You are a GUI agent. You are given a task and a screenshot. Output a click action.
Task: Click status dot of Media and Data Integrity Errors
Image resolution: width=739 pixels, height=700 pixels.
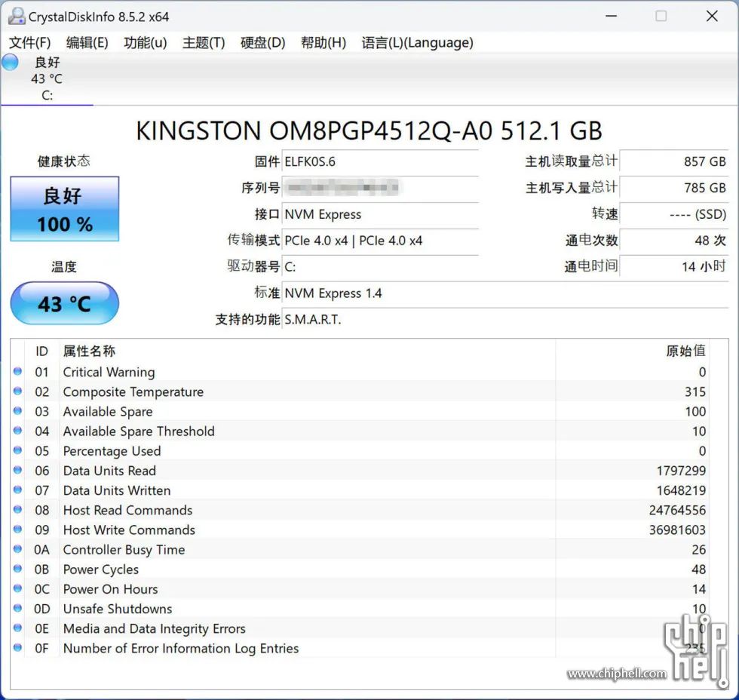[x=18, y=628]
